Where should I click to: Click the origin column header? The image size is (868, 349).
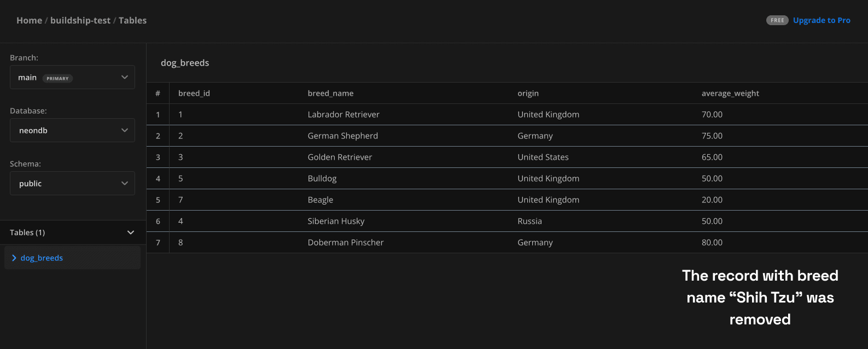pos(528,94)
